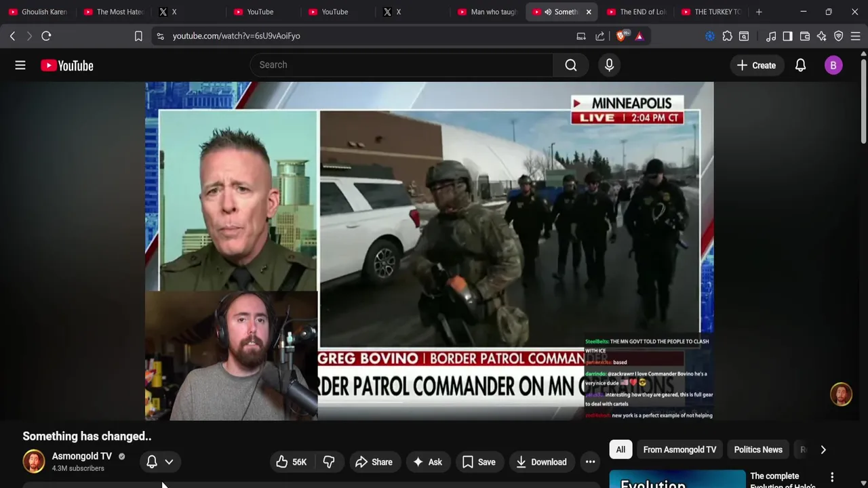Go forward in browser history
Screen dimensions: 868x488
[x=29, y=36]
